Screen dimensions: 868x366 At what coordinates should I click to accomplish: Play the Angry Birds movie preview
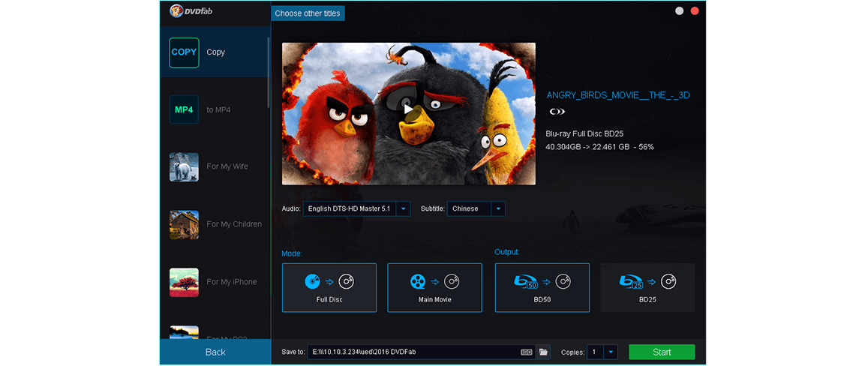[x=409, y=109]
